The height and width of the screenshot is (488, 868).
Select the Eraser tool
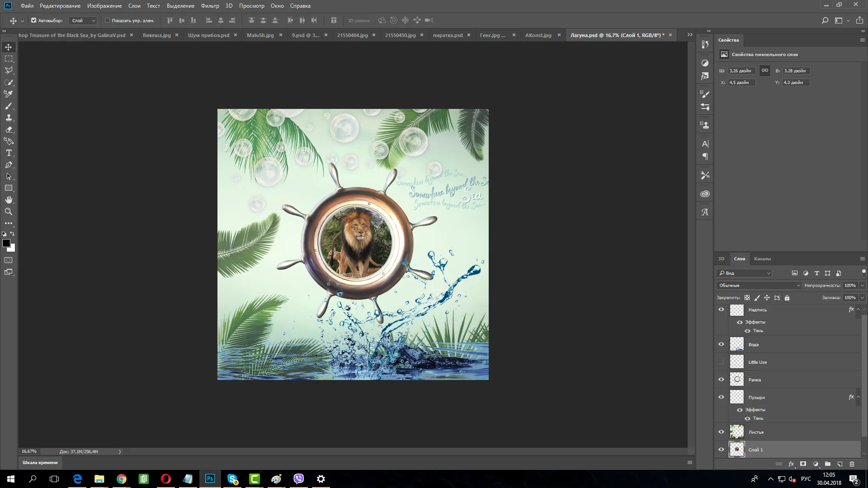click(x=9, y=130)
